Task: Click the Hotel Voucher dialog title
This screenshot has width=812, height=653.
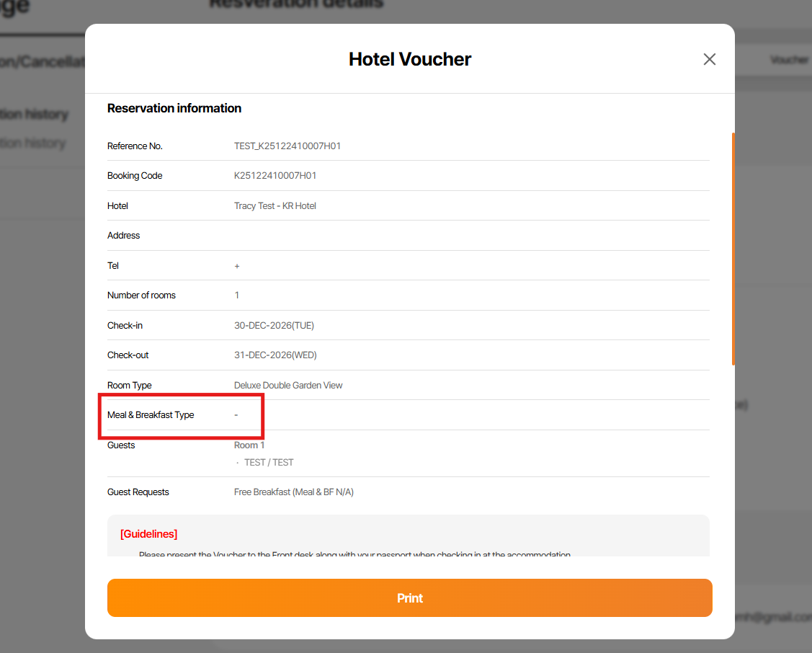Action: click(410, 59)
